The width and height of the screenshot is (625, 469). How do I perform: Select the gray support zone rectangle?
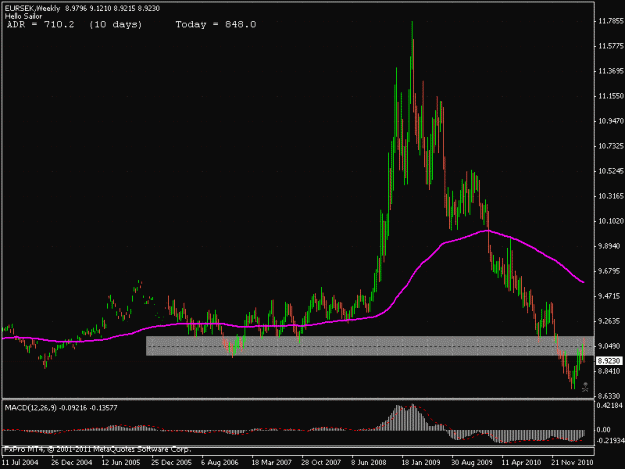coord(370,346)
